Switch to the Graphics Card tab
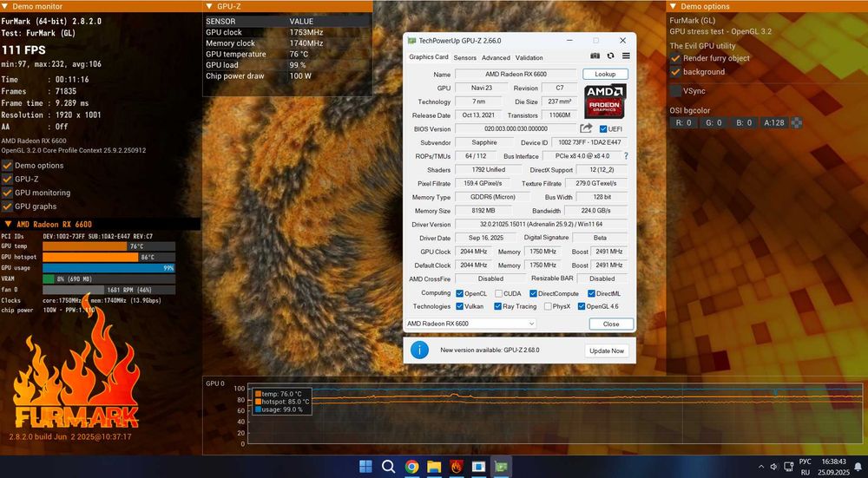 click(x=429, y=57)
